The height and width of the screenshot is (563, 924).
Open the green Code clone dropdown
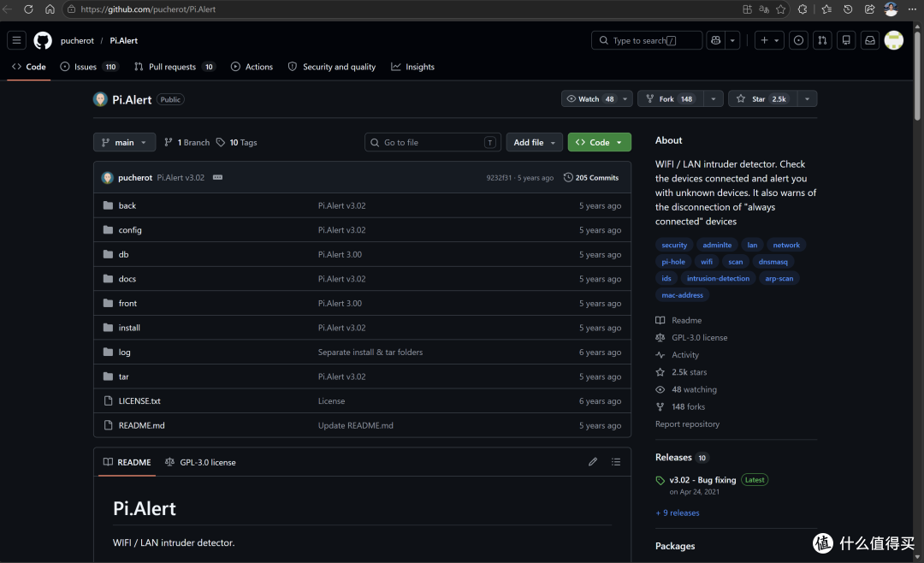tap(599, 142)
